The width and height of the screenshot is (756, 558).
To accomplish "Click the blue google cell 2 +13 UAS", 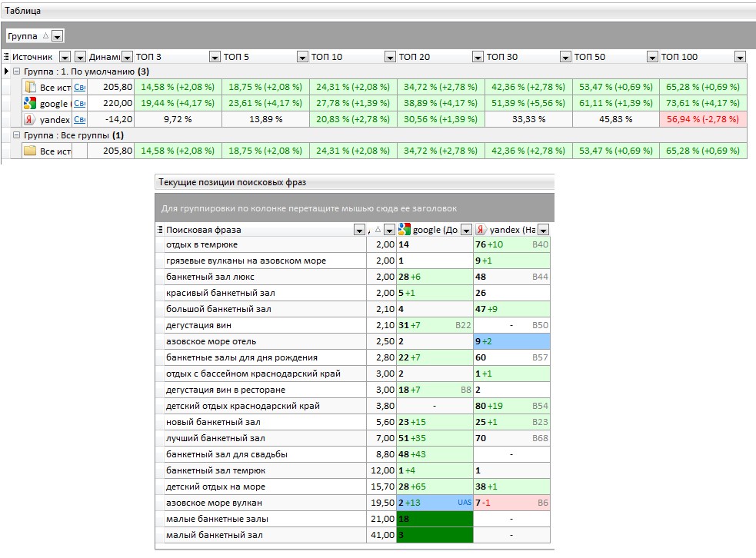I will (435, 503).
